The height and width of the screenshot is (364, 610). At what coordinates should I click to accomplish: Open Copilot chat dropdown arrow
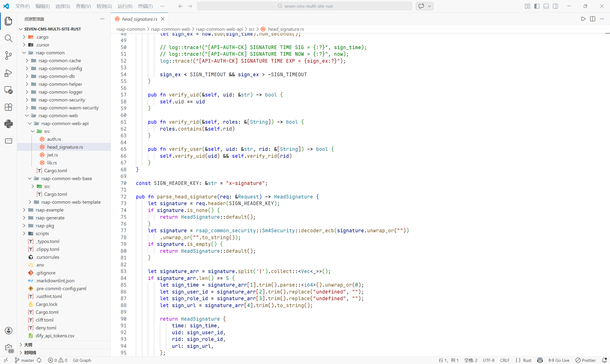coord(429,6)
